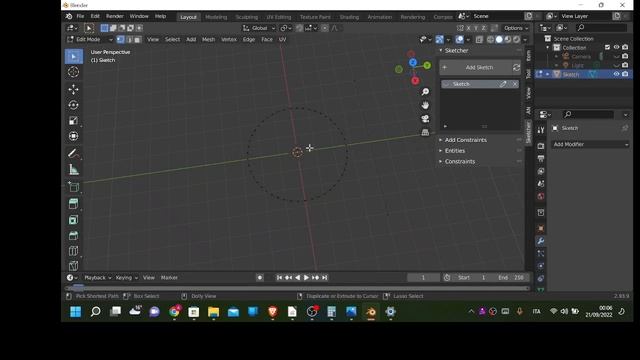Open viewport shading options dropdown arrow
Screen dimensions: 640x360
(x=525, y=40)
